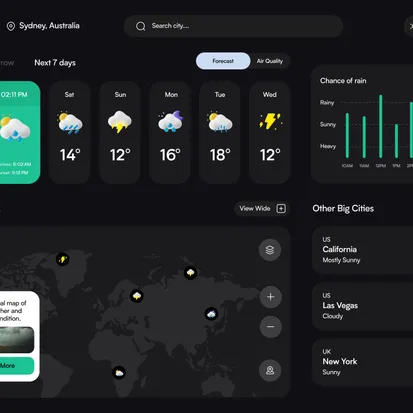Click the current weather card at 02:11 PM
This screenshot has height=413, width=413.
pos(19,132)
